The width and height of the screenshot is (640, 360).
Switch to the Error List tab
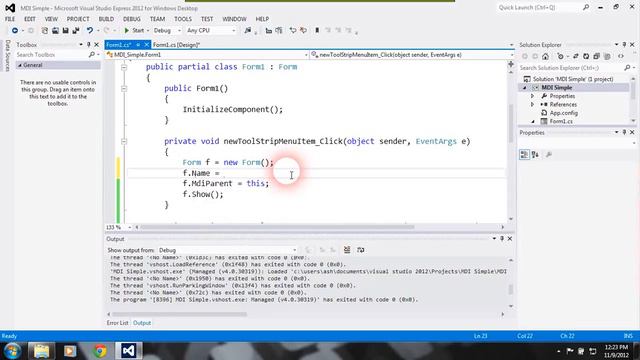pyautogui.click(x=117, y=323)
